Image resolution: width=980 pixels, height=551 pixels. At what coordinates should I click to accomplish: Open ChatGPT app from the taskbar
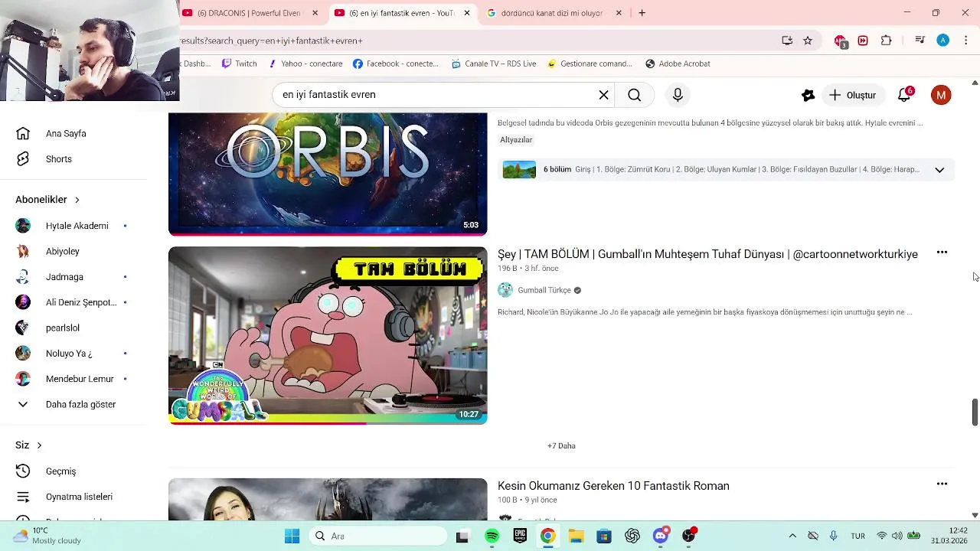[x=632, y=536]
